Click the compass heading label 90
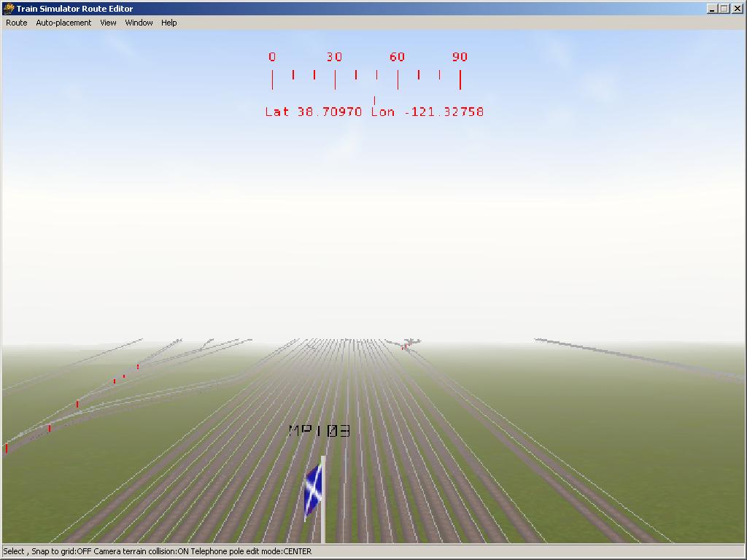 [460, 57]
